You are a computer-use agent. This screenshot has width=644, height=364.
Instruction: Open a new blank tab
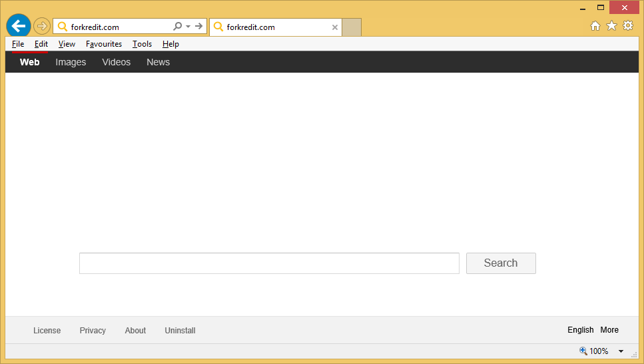pos(352,27)
